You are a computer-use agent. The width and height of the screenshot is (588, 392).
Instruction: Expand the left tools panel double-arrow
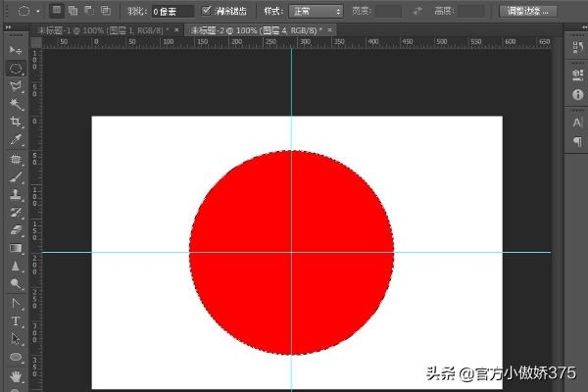point(8,27)
